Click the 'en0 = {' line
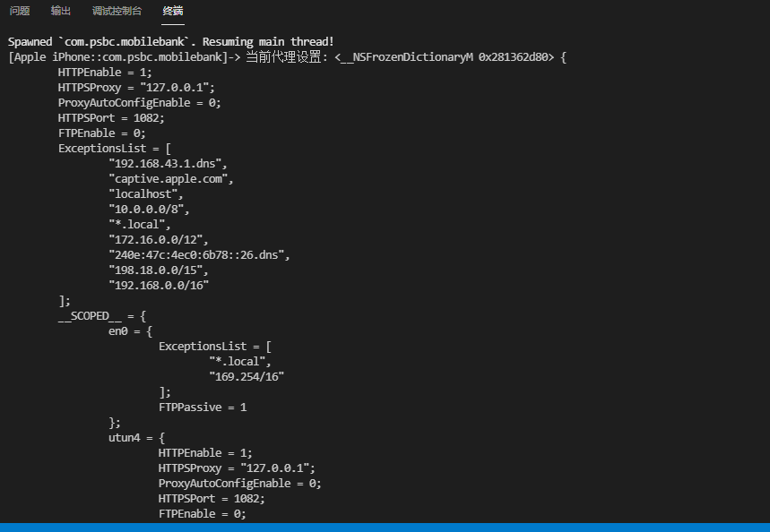 pos(130,331)
